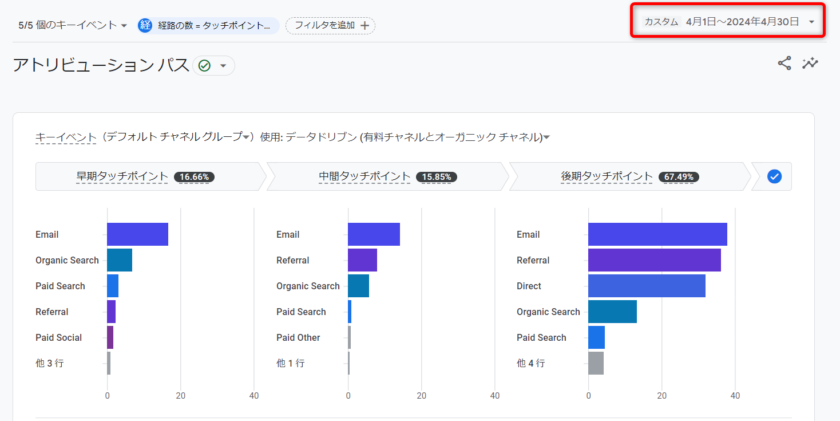Click the Direct bar in the late touchpoint chart
This screenshot has height=421, width=840.
[x=646, y=286]
